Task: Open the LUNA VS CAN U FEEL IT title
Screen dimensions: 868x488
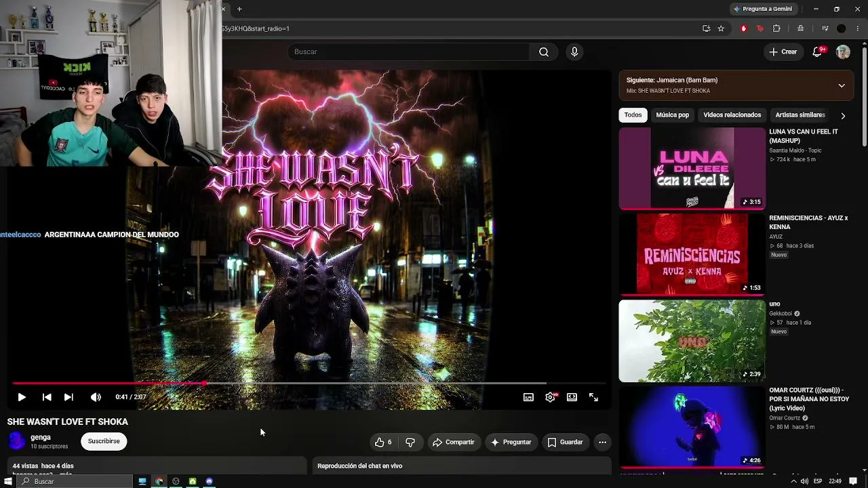Action: [x=804, y=136]
